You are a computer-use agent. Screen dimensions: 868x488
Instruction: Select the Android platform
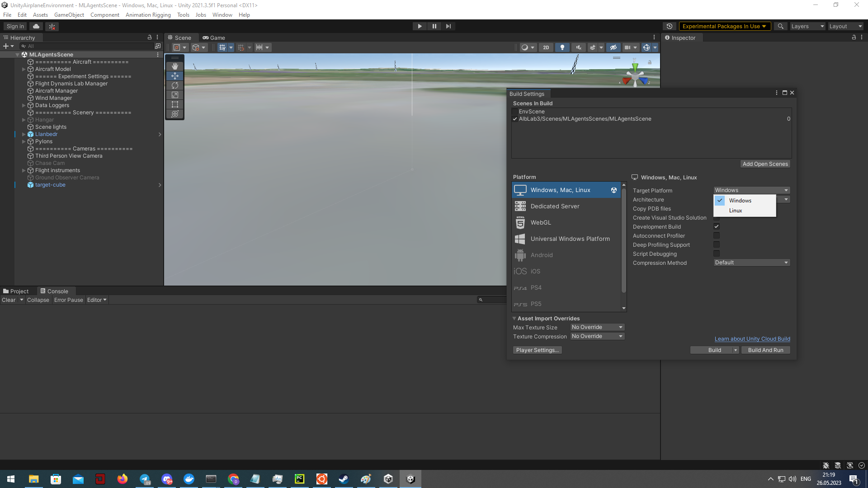coord(566,255)
